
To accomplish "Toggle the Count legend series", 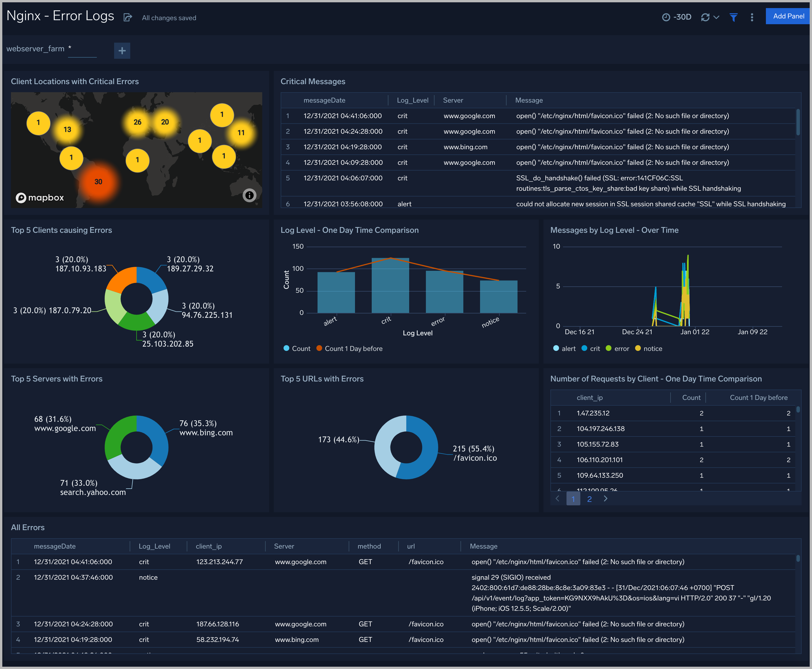I will [297, 348].
